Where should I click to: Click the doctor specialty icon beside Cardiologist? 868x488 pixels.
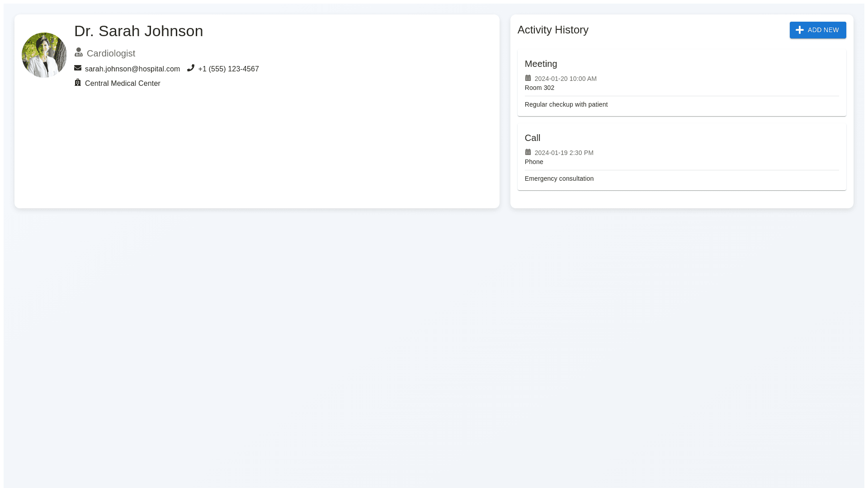79,52
